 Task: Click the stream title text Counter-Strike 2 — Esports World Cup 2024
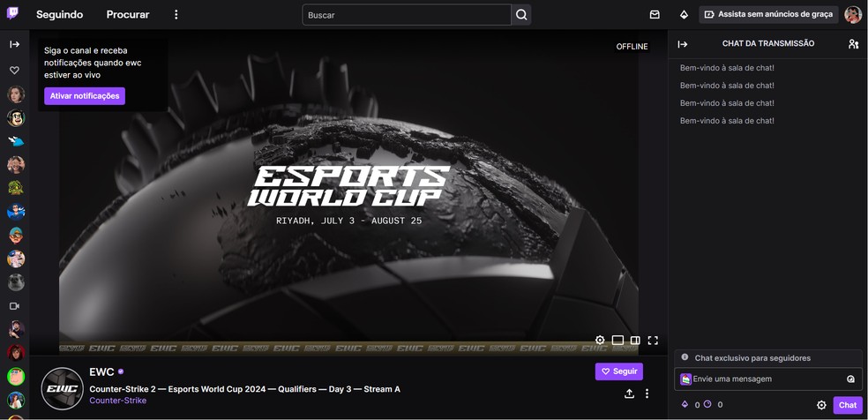[x=244, y=389]
